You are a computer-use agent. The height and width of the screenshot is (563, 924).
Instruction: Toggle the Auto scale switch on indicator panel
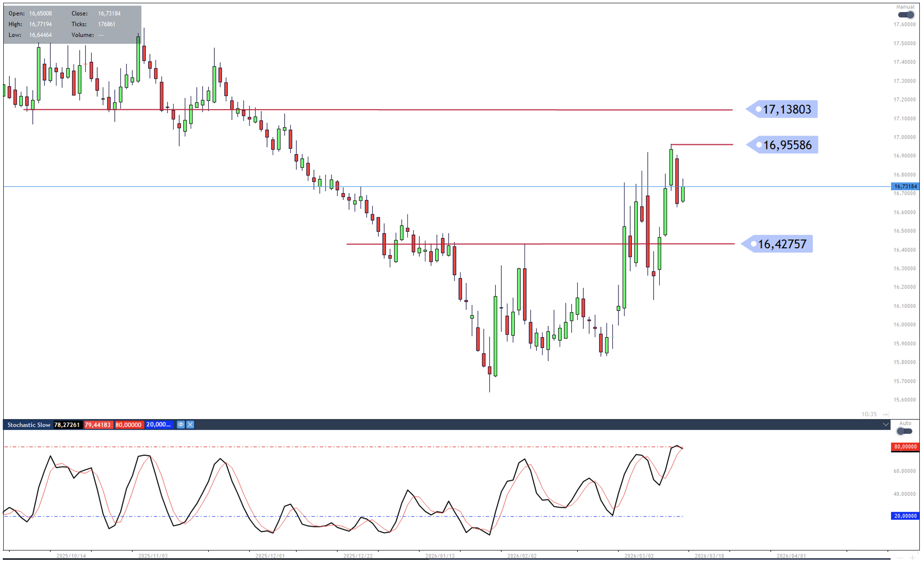click(x=904, y=431)
